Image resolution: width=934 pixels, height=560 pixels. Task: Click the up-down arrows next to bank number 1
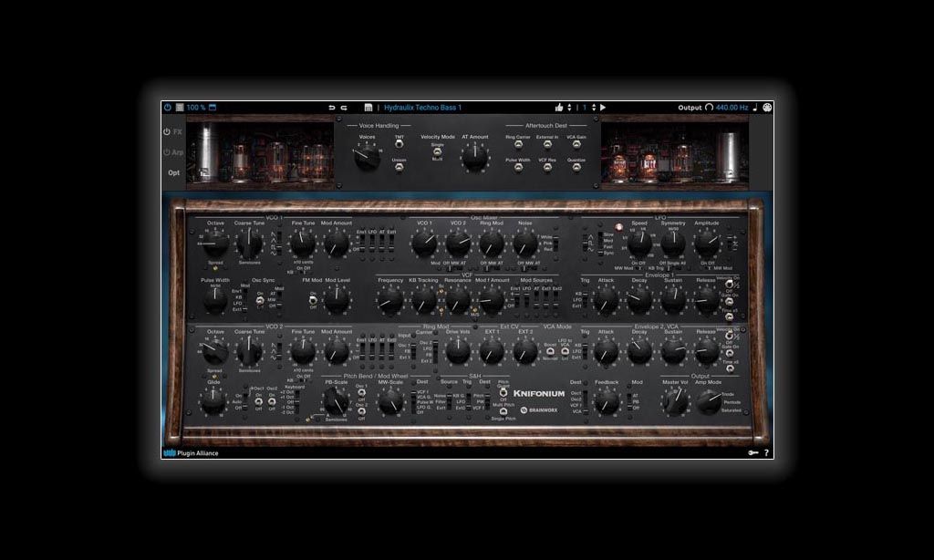(593, 108)
